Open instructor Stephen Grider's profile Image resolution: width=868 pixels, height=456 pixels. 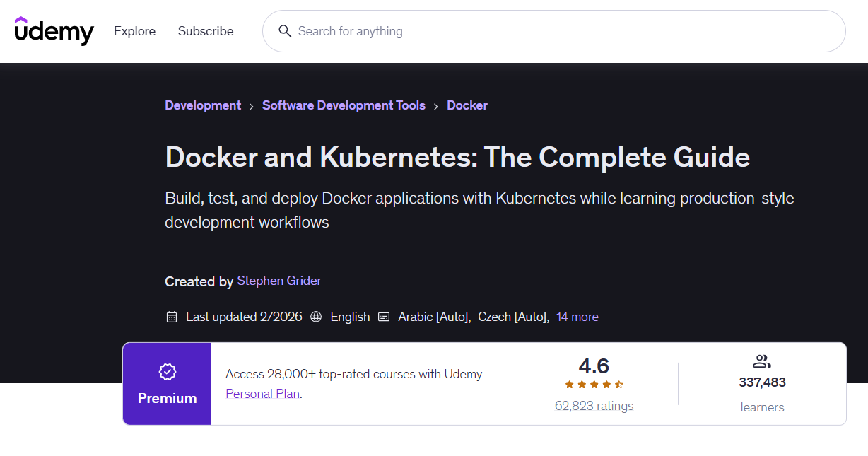(279, 281)
